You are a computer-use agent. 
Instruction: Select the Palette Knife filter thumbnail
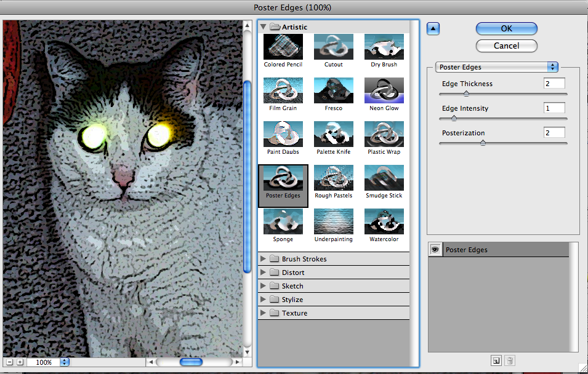tap(333, 134)
